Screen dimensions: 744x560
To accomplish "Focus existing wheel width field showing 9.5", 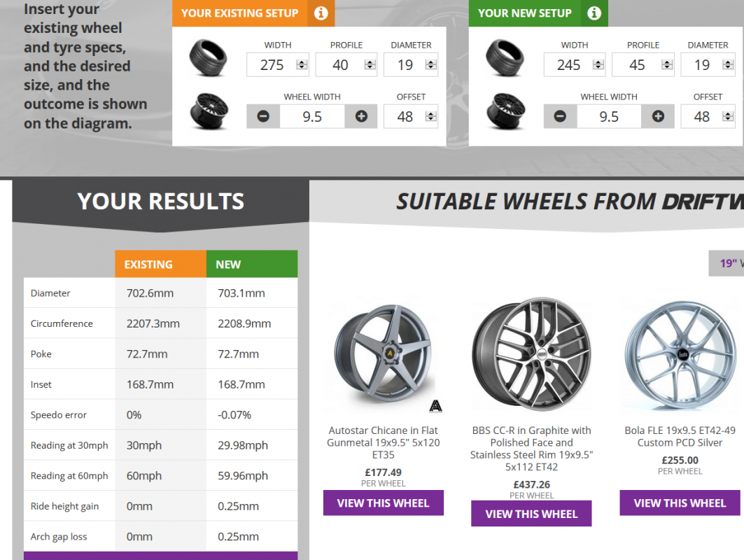I will (312, 116).
